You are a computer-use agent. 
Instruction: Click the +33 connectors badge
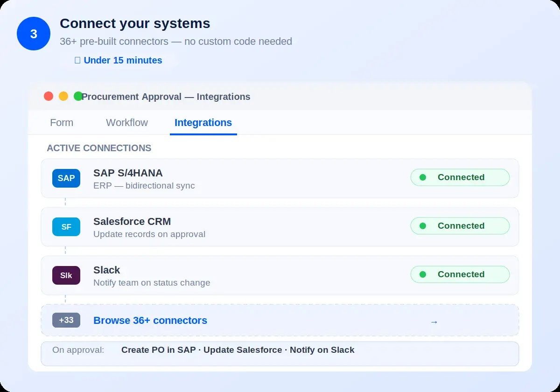pos(66,320)
